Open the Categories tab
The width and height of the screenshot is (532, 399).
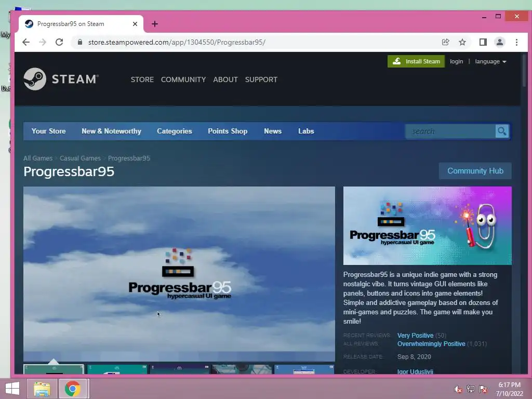tap(175, 131)
